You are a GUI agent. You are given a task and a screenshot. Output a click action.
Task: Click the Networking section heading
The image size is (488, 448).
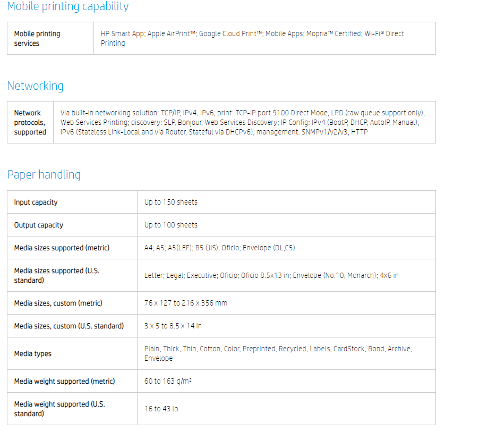pyautogui.click(x=35, y=86)
